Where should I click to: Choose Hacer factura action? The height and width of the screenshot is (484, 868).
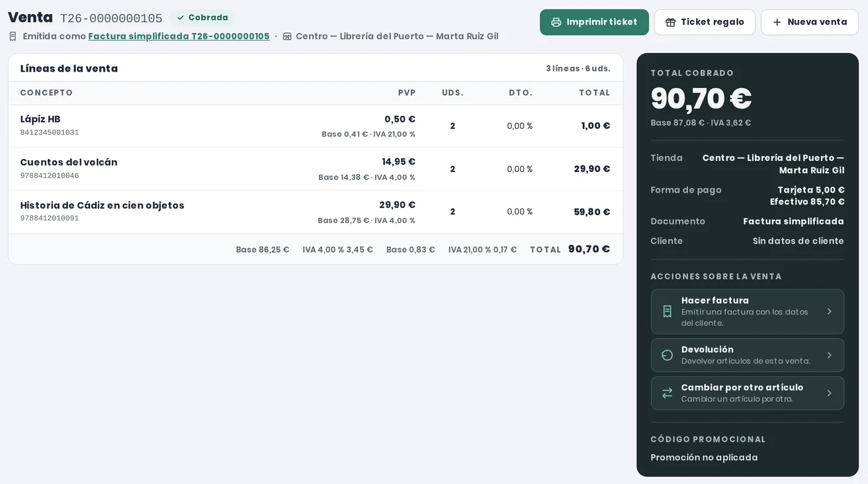(x=748, y=312)
